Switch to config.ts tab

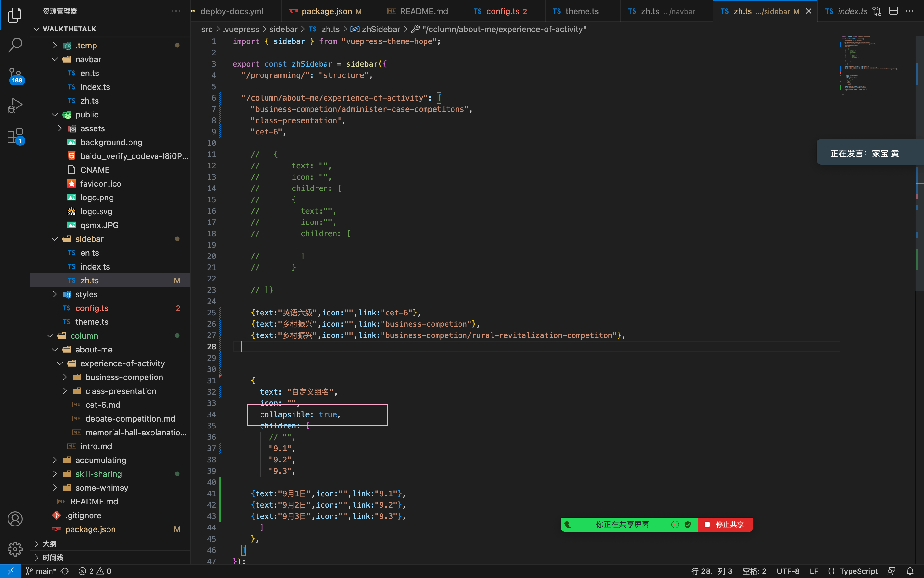pos(506,11)
